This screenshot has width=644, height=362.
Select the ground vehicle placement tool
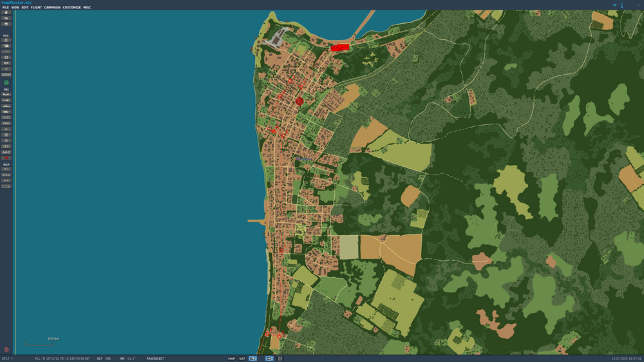[x=6, y=112]
